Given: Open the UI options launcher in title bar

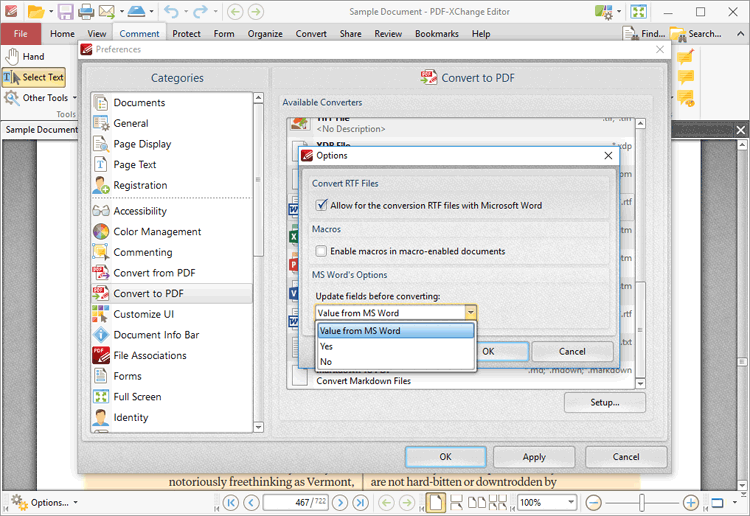Looking at the screenshot, I should click(604, 11).
